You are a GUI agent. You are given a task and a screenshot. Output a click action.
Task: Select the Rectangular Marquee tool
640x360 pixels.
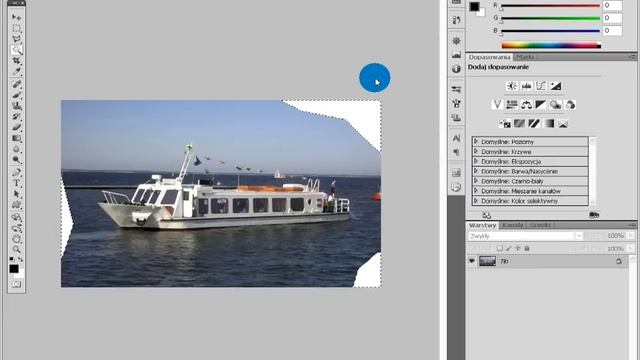click(x=16, y=29)
